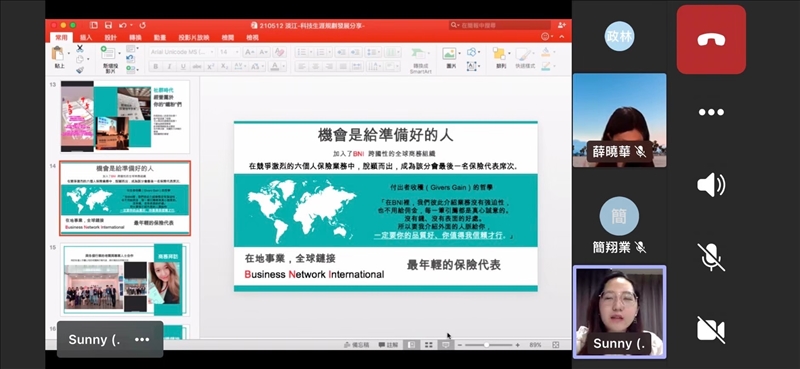
Task: Open the font size 14 dropdown
Action: 229,52
